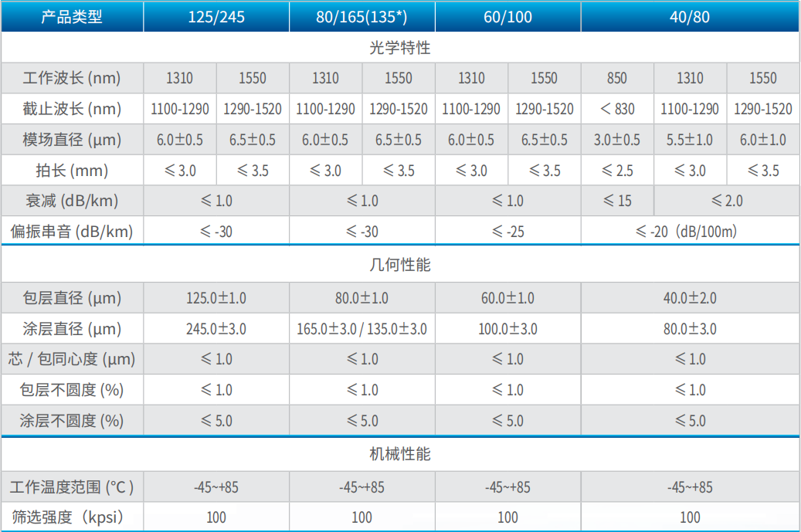Click the 光学特性 section heading
Image resolution: width=801 pixels, height=532 pixels.
[x=400, y=47]
